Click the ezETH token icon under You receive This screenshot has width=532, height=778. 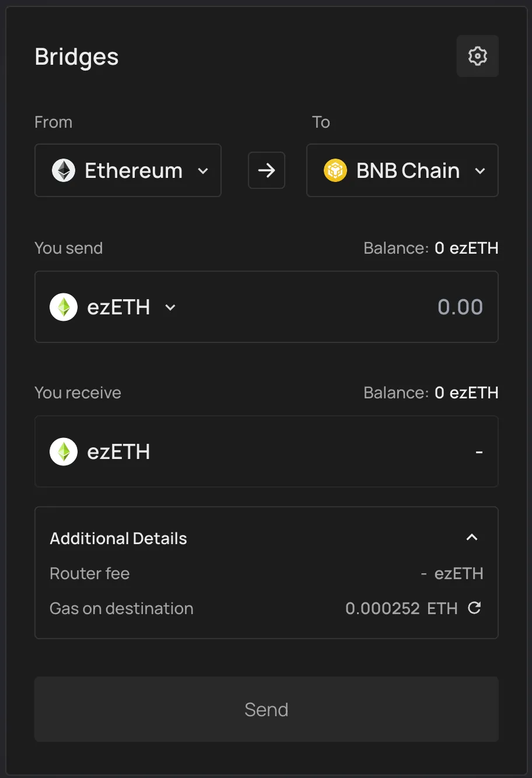[64, 452]
